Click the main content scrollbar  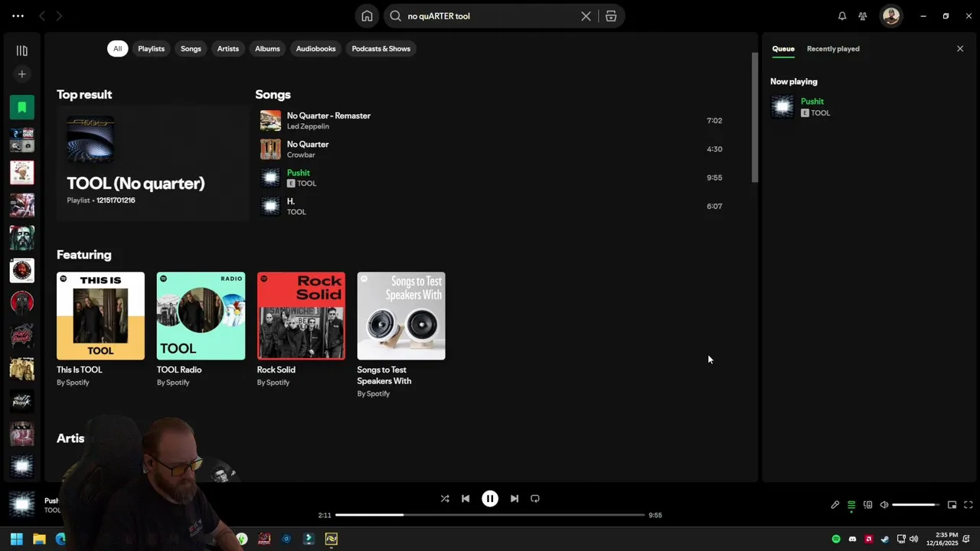coord(755,118)
